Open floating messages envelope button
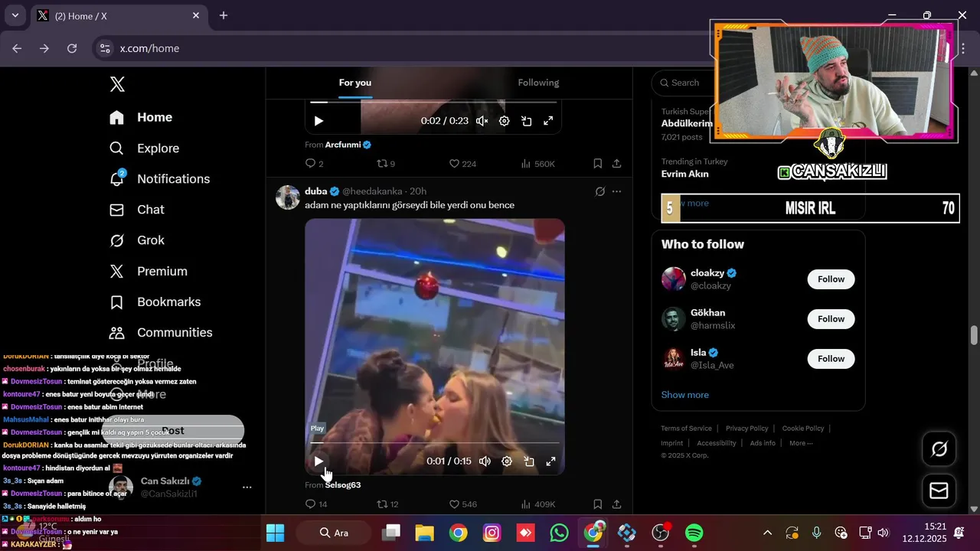The image size is (980, 551). pos(939,491)
